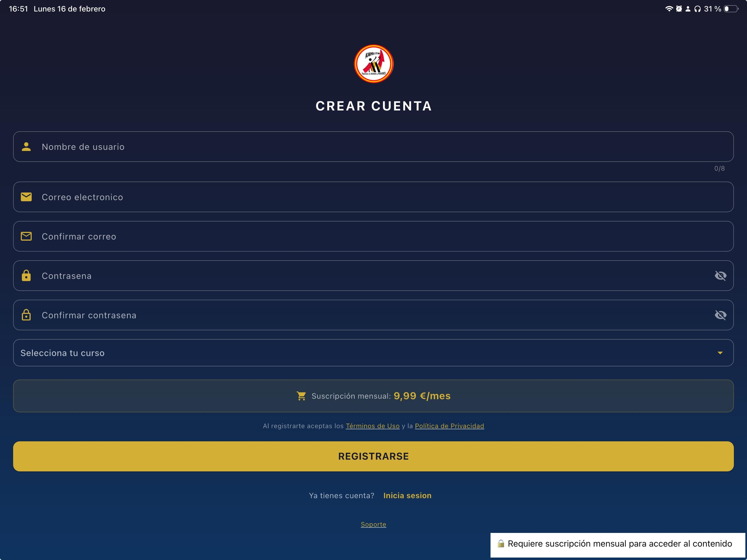
Task: Focus the Nombre de usuario field
Action: [x=373, y=147]
